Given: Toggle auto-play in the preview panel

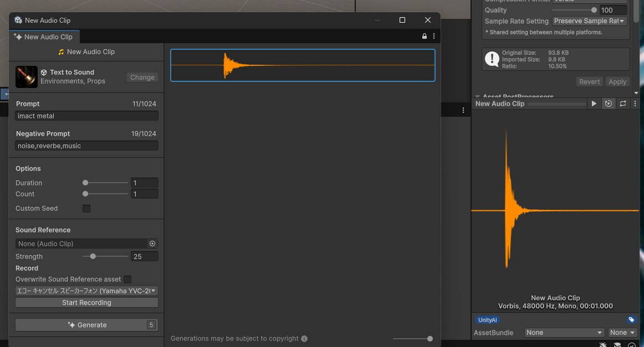Looking at the screenshot, I should (x=609, y=104).
